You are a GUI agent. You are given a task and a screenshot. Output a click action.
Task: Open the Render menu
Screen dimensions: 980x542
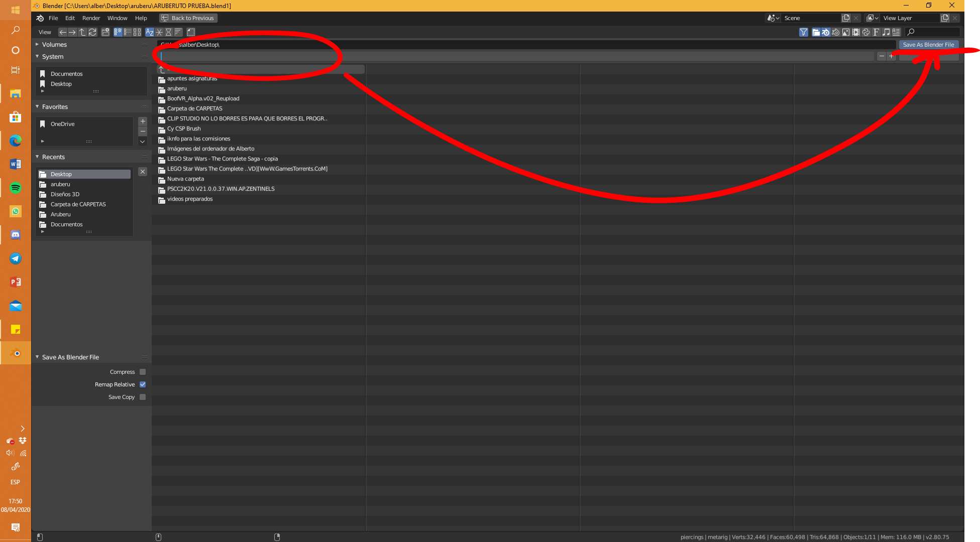point(91,18)
